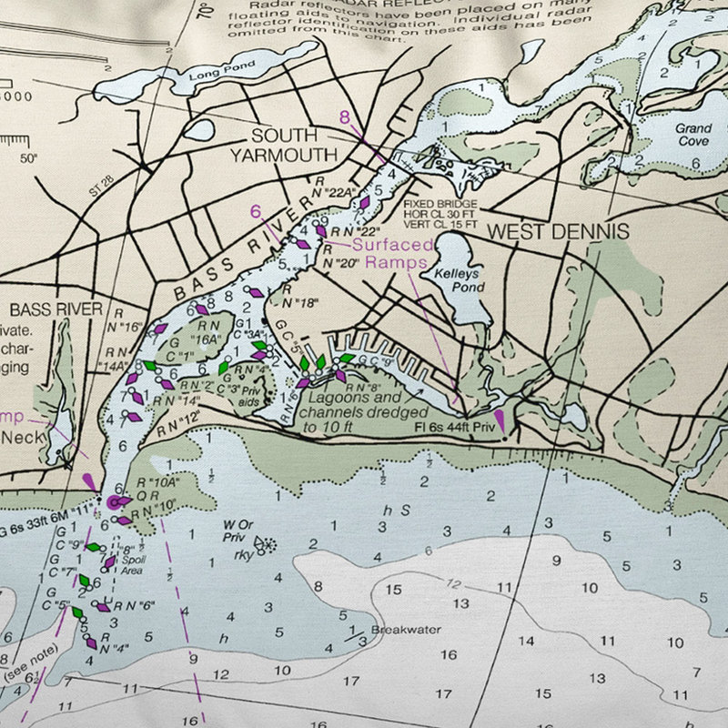Click the (see note) text
This screenshot has height=728, width=728.
point(31,662)
